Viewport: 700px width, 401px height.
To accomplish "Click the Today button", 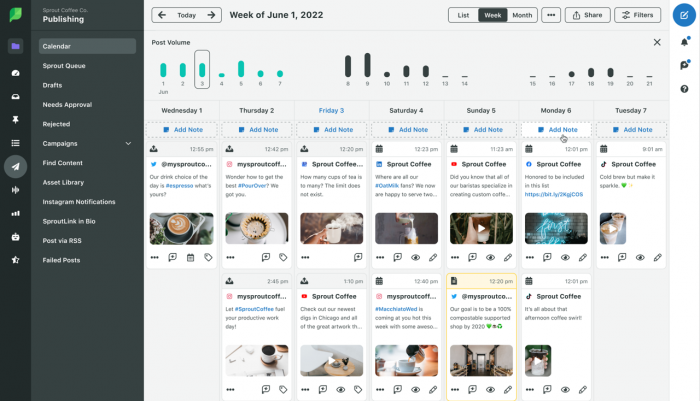I will click(x=187, y=15).
